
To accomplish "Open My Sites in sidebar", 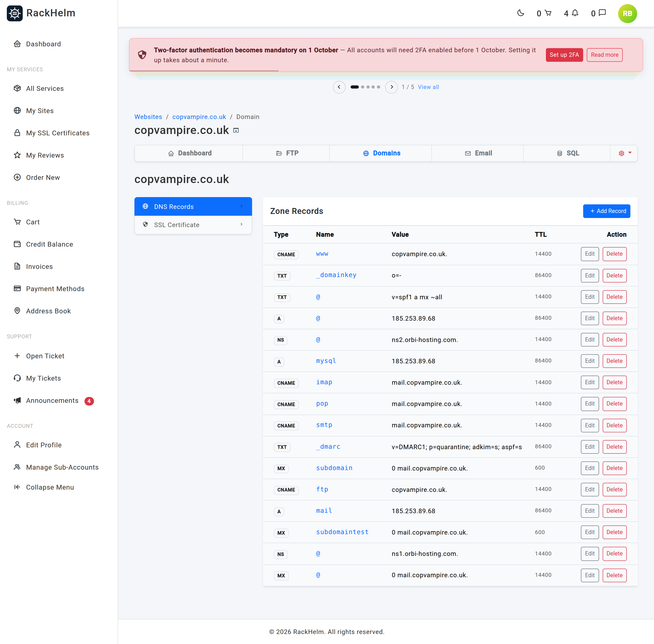I will 40,111.
